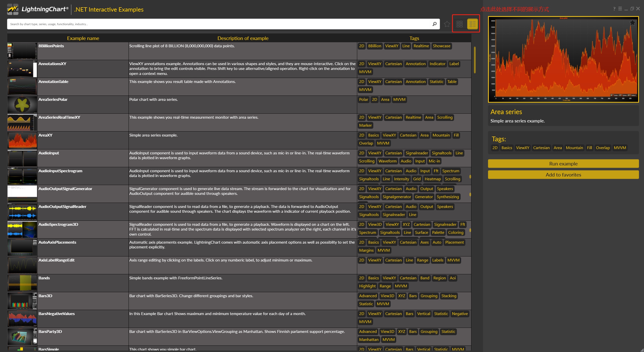Select the AutoAxisPlacements row name
Image resolution: width=644 pixels, height=352 pixels.
click(x=57, y=242)
